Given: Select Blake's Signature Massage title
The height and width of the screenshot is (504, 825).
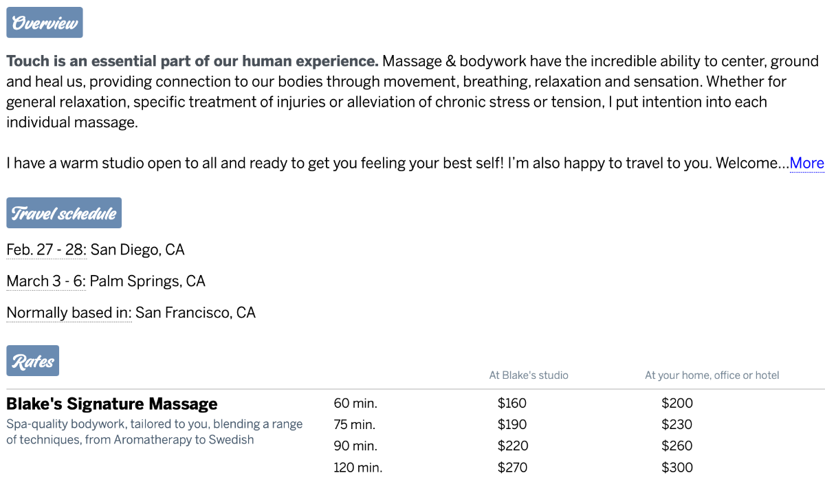Looking at the screenshot, I should pos(112,404).
